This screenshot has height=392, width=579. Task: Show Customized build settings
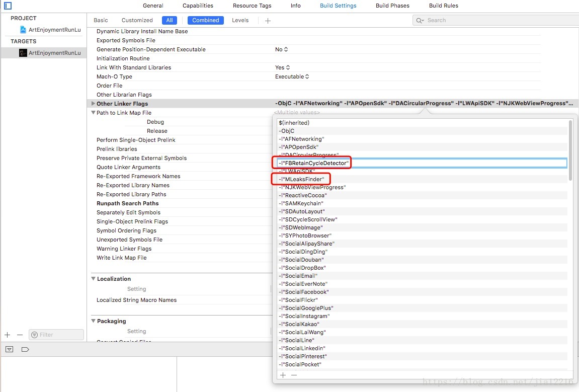click(x=137, y=20)
